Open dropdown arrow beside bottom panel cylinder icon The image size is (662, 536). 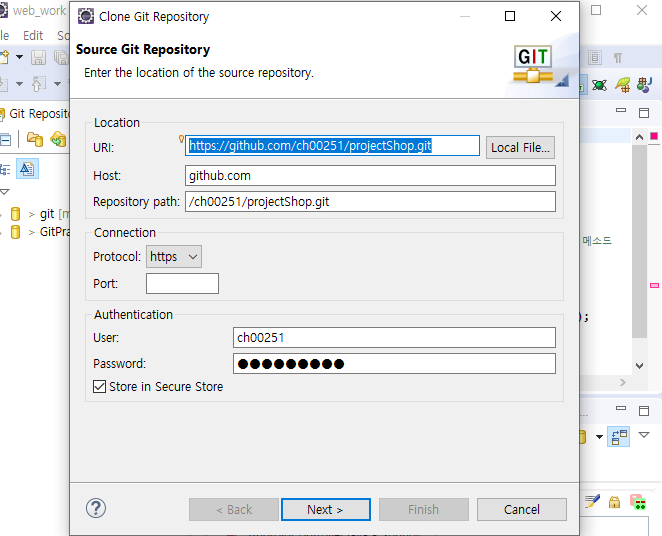(599, 437)
